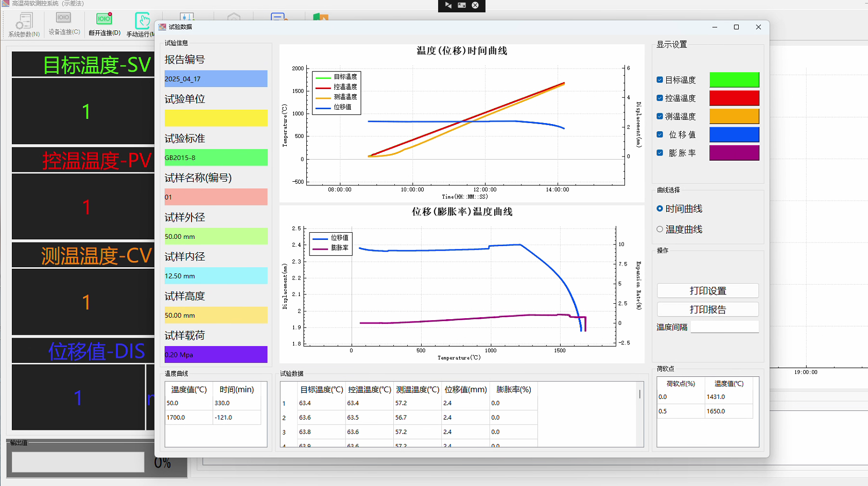868x486 pixels.
Task: Click cell 63.8 in row 3
Action: [321, 432]
